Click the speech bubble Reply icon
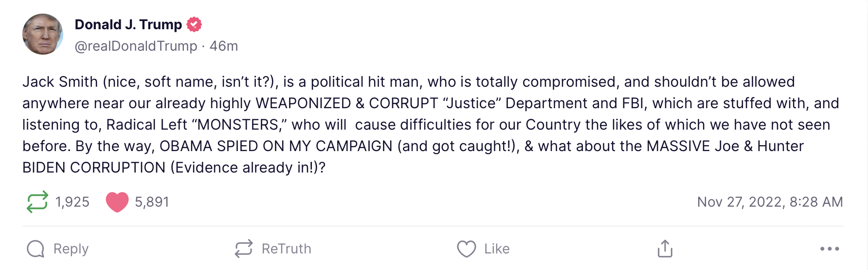 tap(36, 249)
